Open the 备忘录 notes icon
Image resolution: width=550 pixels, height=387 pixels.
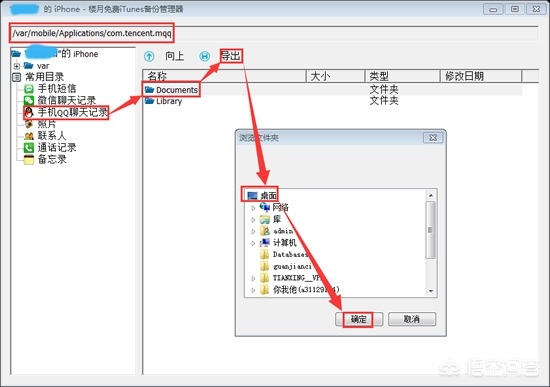point(29,159)
